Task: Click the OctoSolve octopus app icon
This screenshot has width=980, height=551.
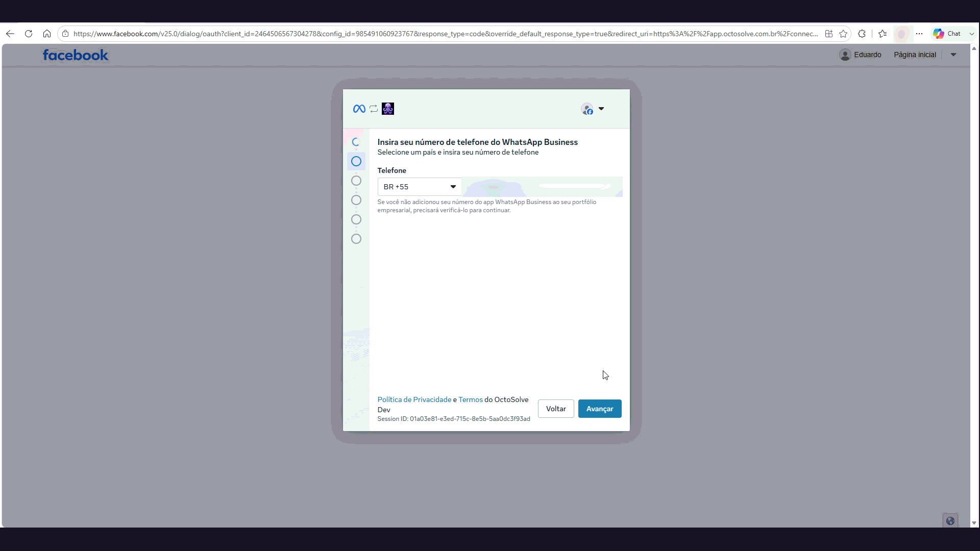Action: [388, 109]
